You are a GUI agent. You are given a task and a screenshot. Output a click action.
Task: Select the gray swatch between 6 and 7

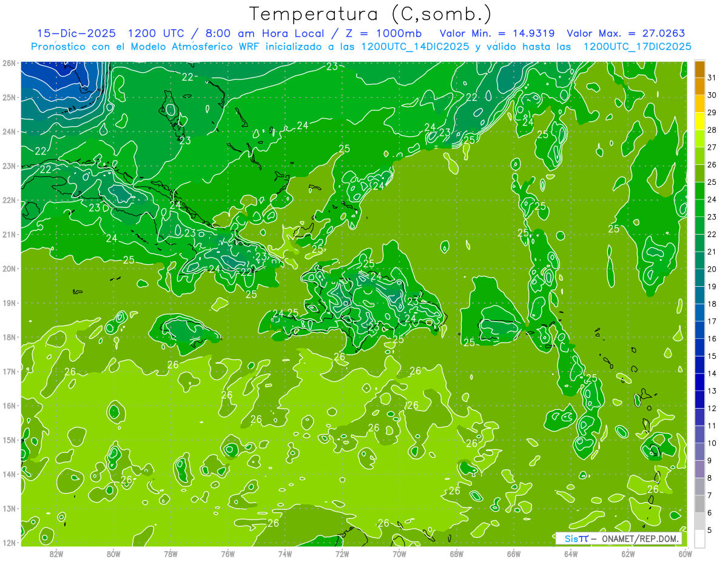pos(699,504)
